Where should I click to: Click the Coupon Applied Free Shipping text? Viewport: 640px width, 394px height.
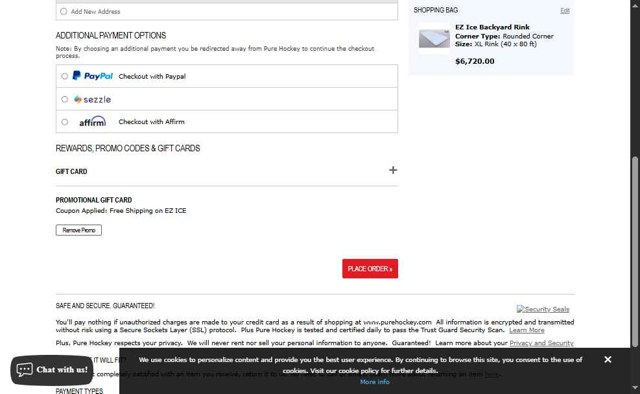(121, 211)
